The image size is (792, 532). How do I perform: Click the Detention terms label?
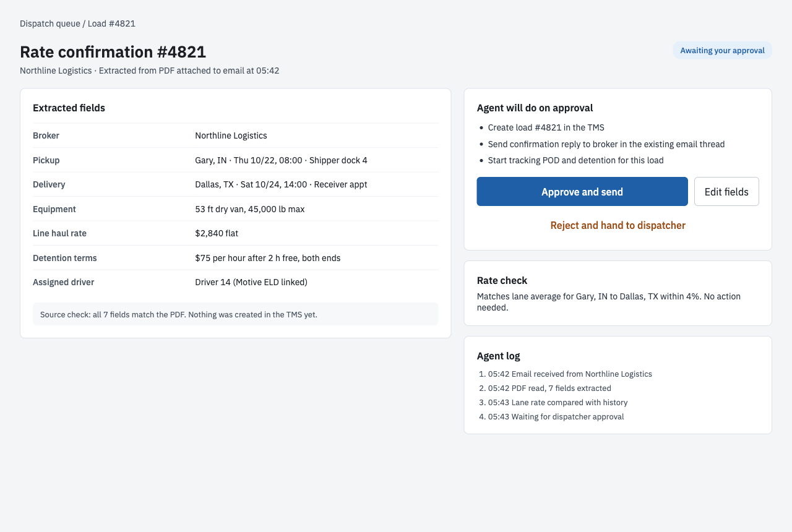65,258
